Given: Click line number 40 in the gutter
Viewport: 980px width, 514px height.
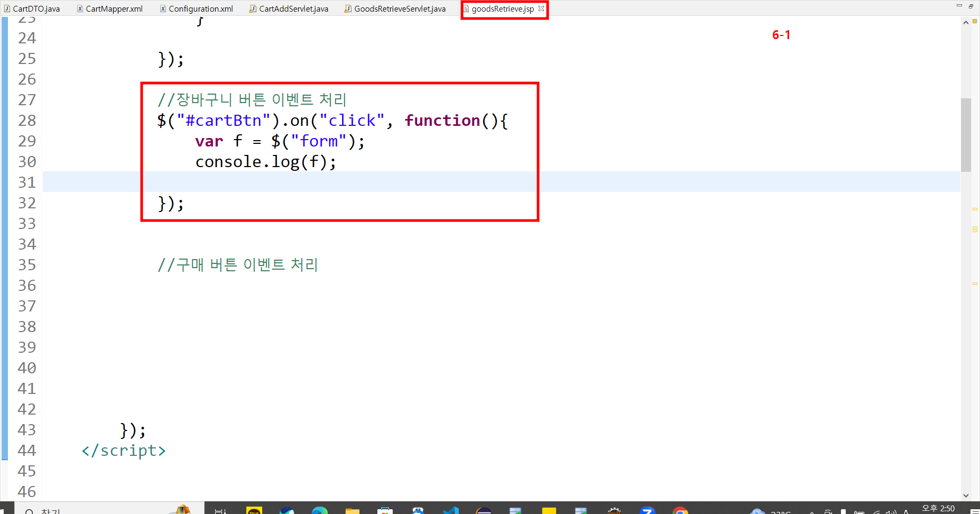Looking at the screenshot, I should click(x=27, y=368).
